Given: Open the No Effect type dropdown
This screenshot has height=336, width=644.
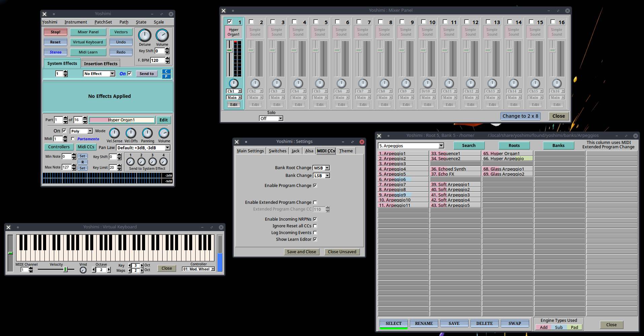Looking at the screenshot, I should tap(99, 74).
